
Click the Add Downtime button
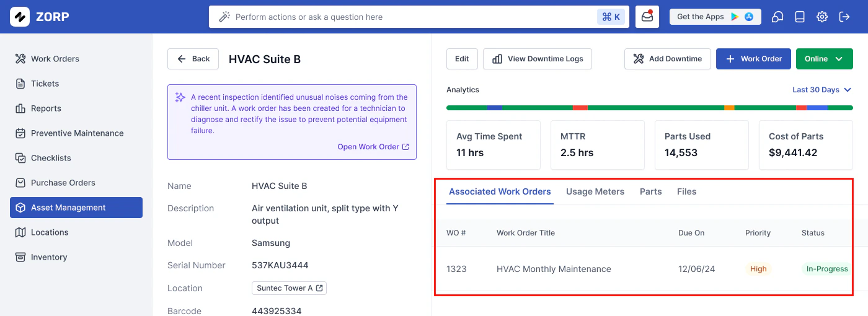[668, 59]
